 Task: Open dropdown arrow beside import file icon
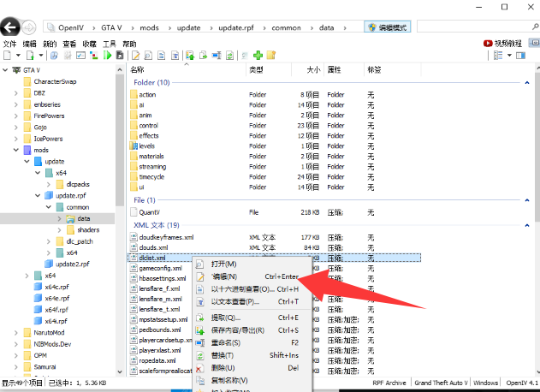[x=40, y=55]
